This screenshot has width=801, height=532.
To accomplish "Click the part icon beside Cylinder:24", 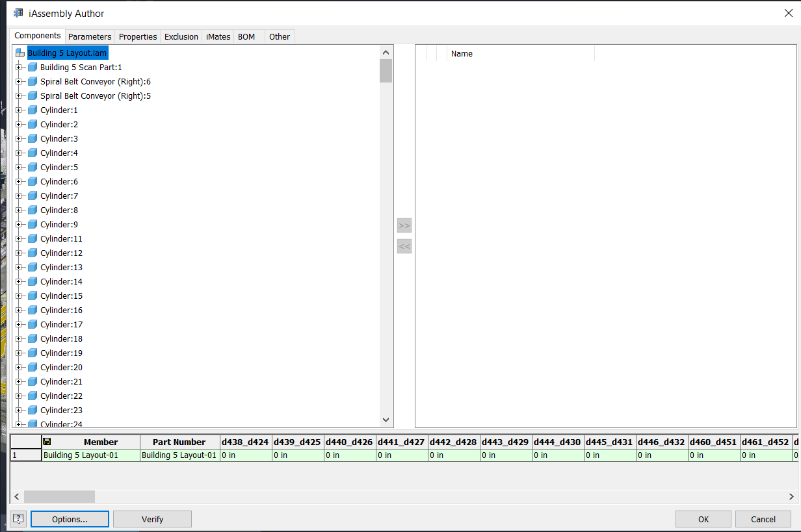I will [x=33, y=423].
